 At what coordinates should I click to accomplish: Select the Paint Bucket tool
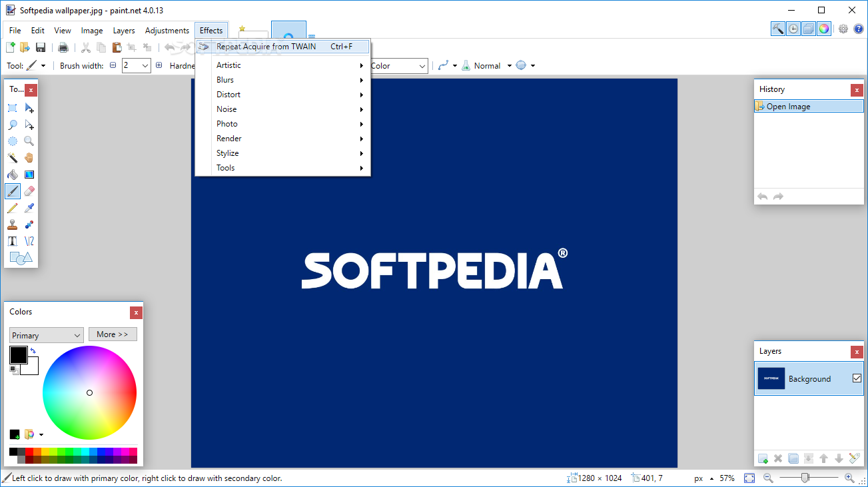(13, 175)
